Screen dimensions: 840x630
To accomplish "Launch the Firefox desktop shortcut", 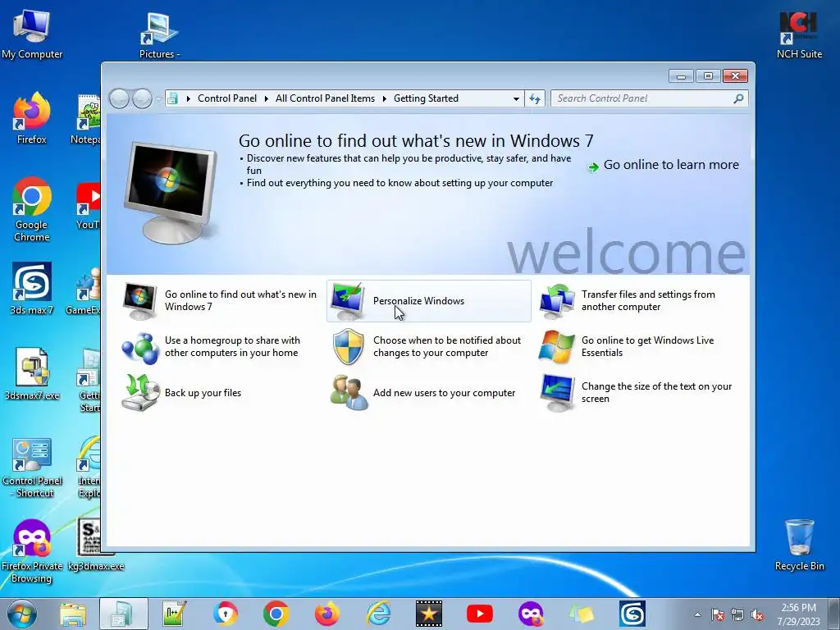I will 32,118.
